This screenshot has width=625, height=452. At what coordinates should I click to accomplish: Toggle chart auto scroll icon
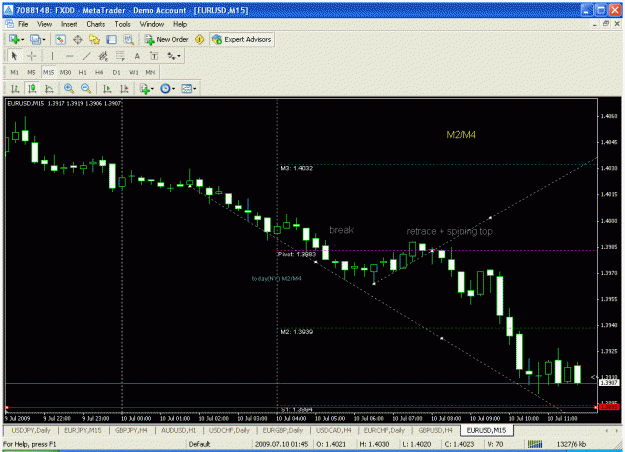pos(107,88)
